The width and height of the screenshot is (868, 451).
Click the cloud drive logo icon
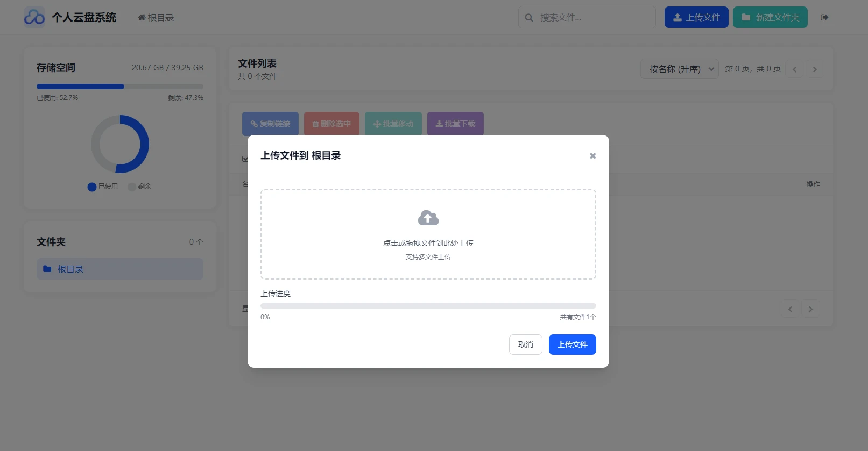click(34, 17)
